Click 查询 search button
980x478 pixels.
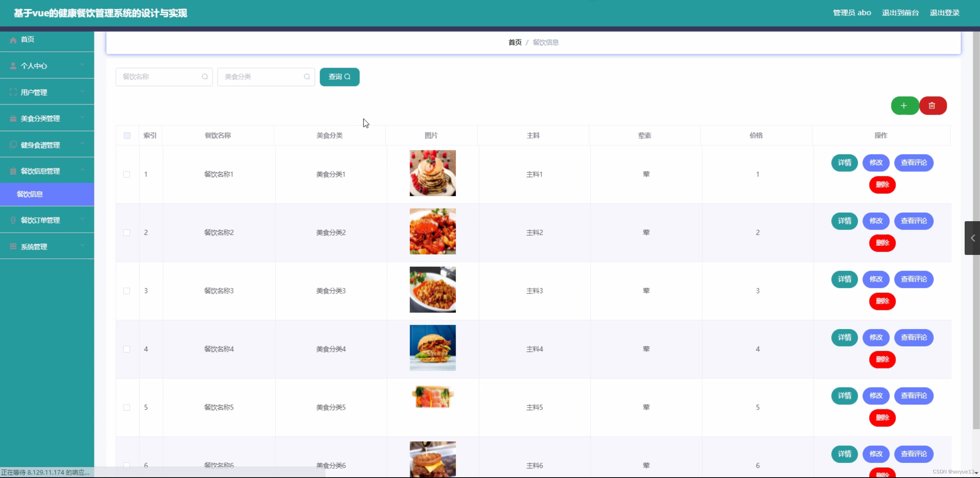339,77
